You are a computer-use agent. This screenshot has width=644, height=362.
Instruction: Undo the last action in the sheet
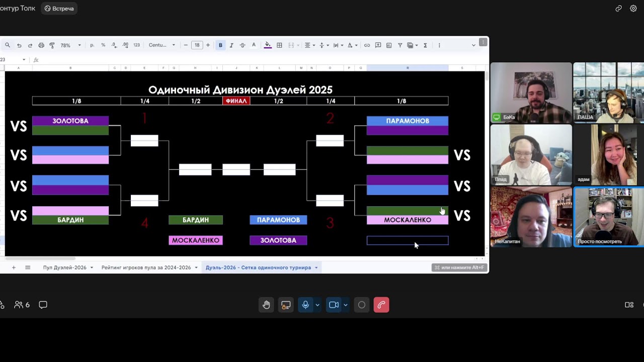point(19,45)
